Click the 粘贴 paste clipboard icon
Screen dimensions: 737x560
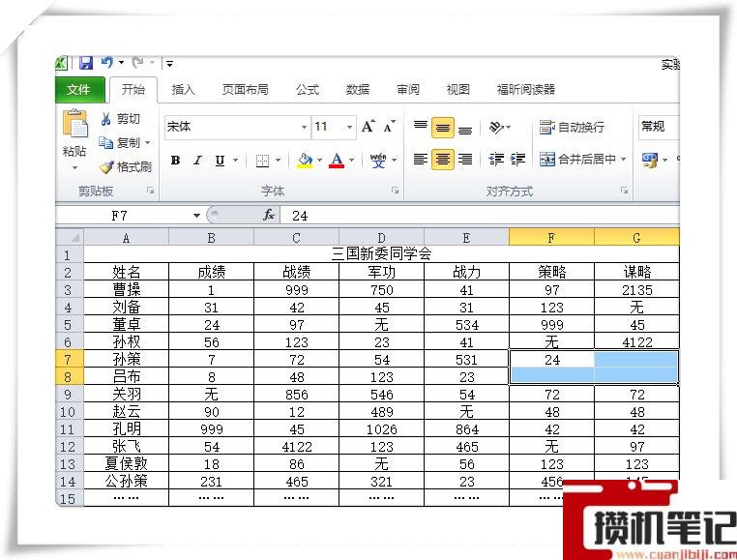pyautogui.click(x=74, y=125)
